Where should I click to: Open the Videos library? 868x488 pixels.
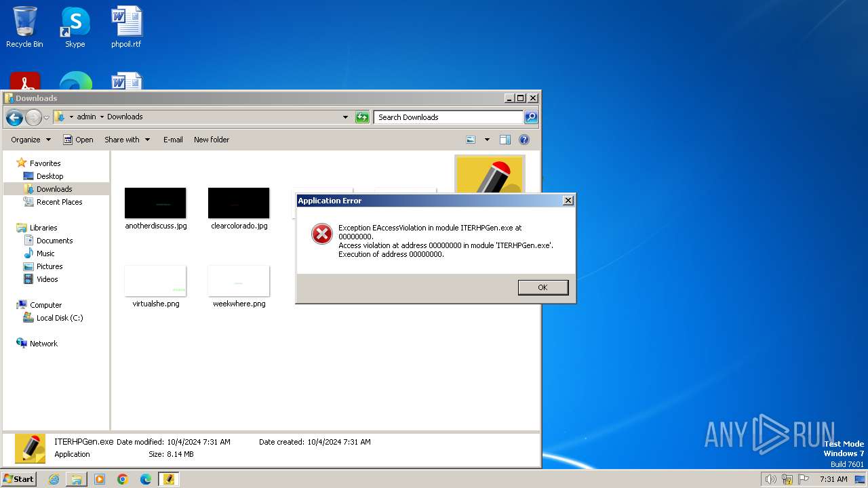[x=47, y=279]
